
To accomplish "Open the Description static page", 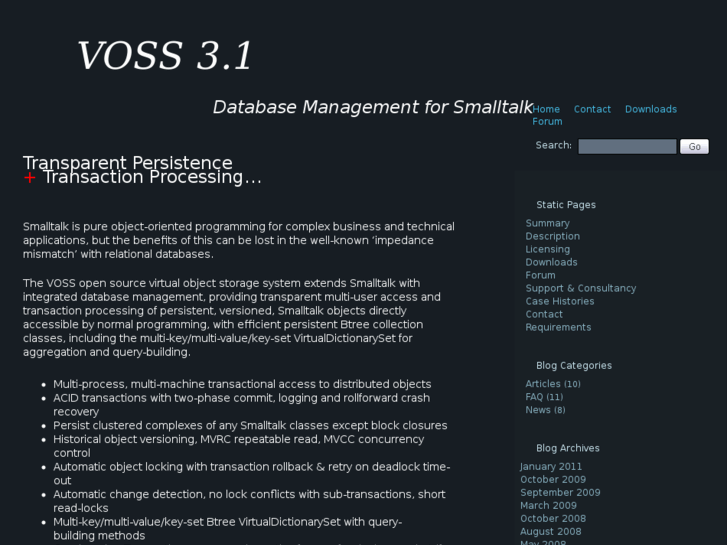I will [552, 236].
